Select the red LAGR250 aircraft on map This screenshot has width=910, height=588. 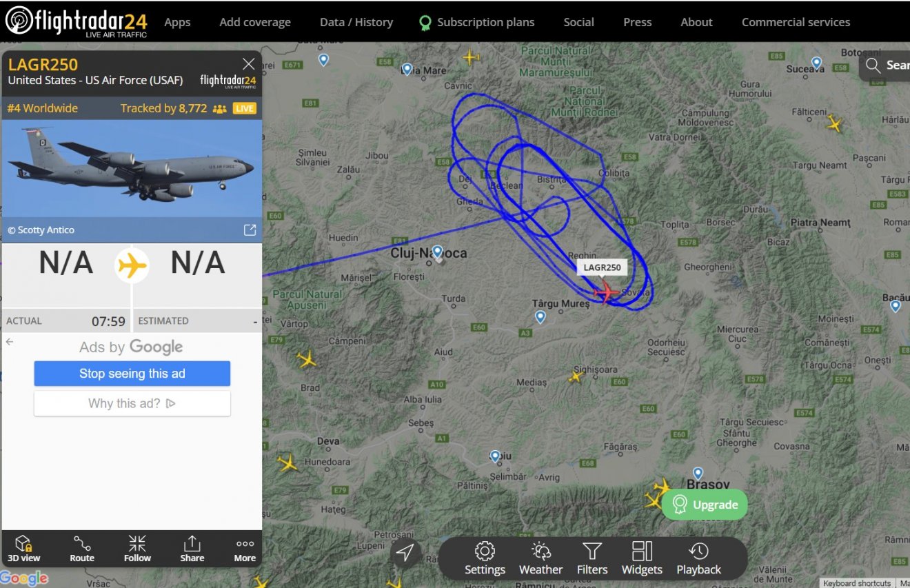[607, 292]
